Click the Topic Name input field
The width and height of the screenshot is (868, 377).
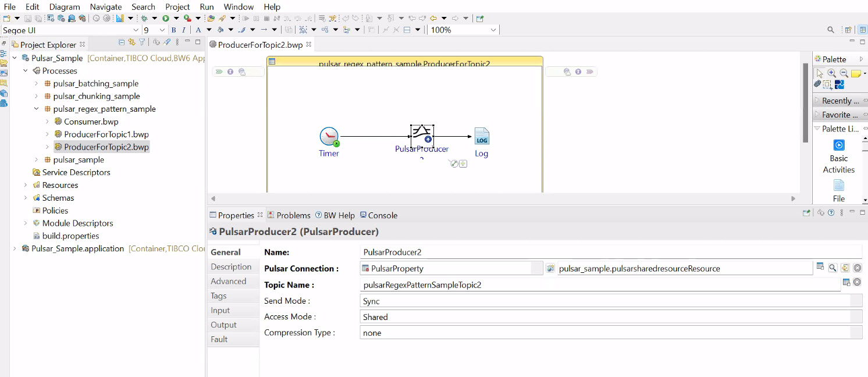(599, 285)
